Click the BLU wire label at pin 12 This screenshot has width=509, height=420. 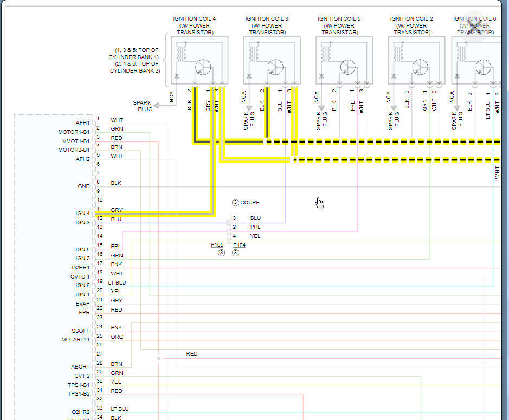click(x=116, y=219)
